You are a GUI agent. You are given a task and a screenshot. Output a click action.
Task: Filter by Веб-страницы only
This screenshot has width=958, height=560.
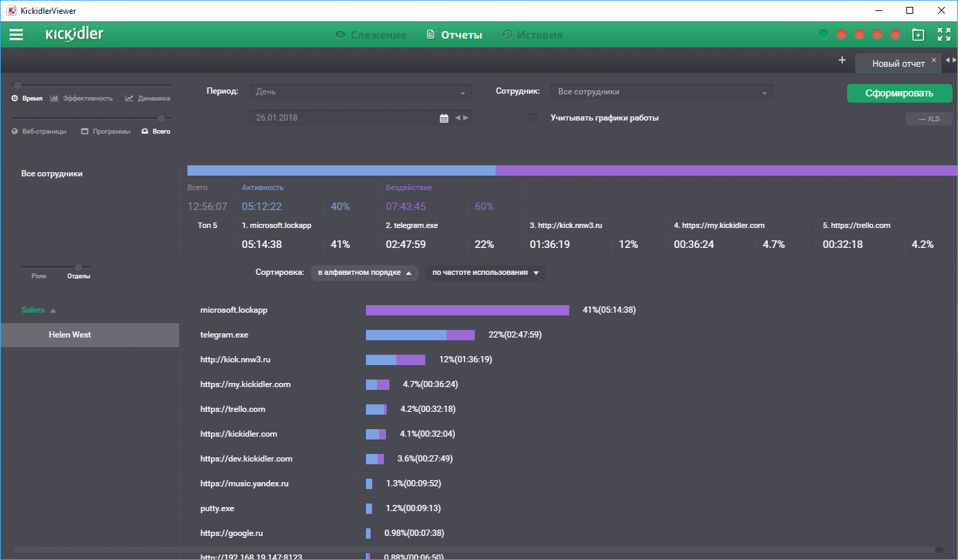tap(39, 132)
